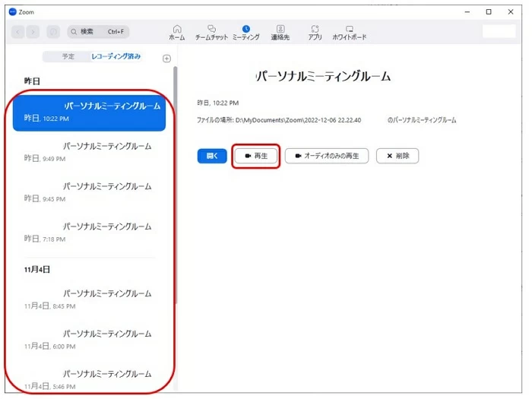Click the 昨日 date group header
This screenshot has width=532, height=399.
pos(32,81)
